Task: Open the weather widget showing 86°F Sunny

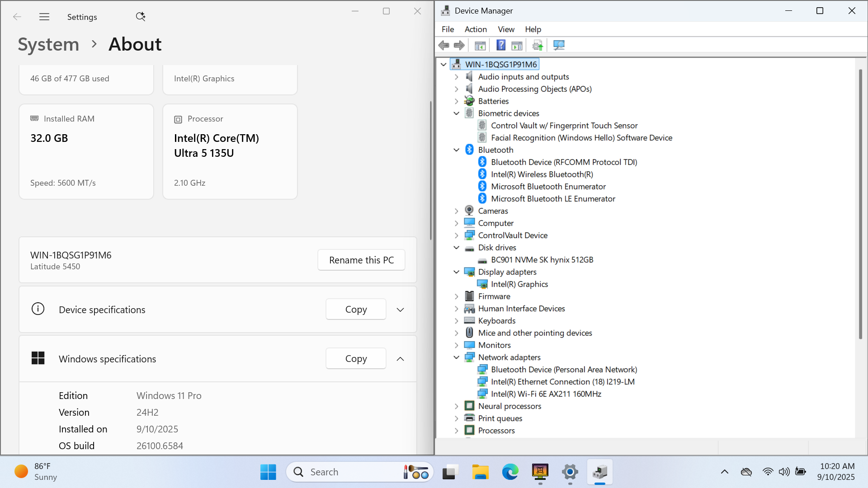Action: (x=36, y=472)
